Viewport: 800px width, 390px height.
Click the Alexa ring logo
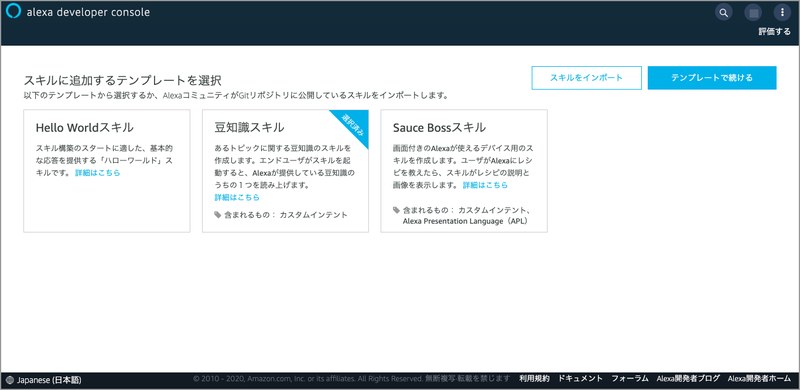13,11
